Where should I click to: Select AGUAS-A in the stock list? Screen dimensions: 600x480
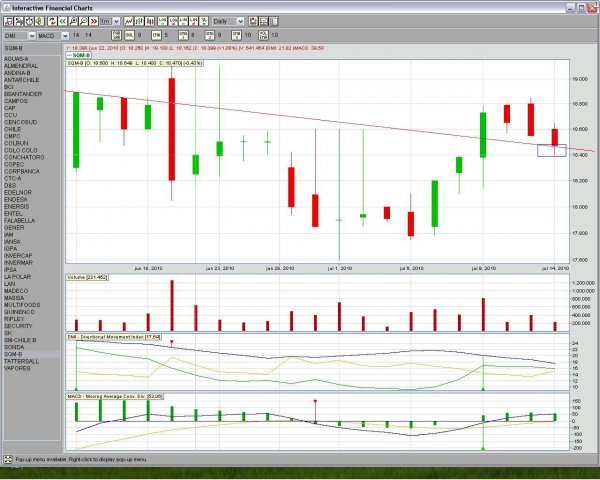(16, 59)
